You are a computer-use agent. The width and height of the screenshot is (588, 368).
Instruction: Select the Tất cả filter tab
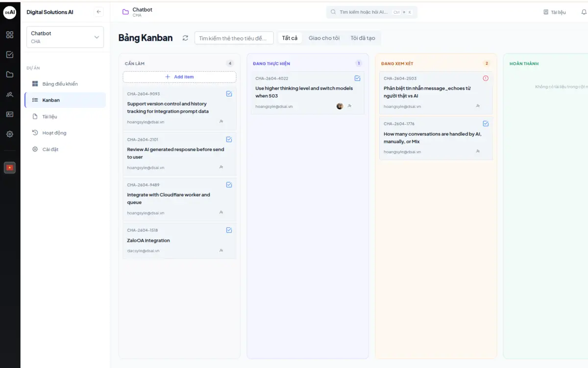pyautogui.click(x=290, y=38)
